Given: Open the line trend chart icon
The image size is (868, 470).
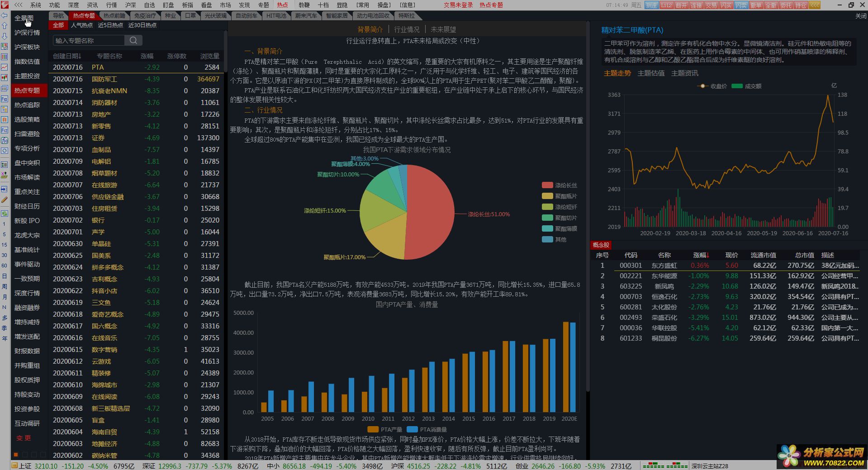Looking at the screenshot, I should click(5, 67).
